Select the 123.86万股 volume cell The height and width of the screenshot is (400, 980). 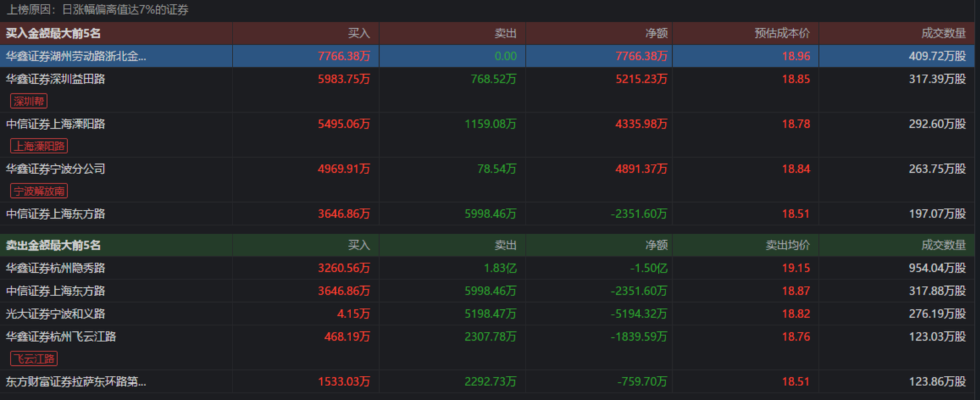point(937,382)
